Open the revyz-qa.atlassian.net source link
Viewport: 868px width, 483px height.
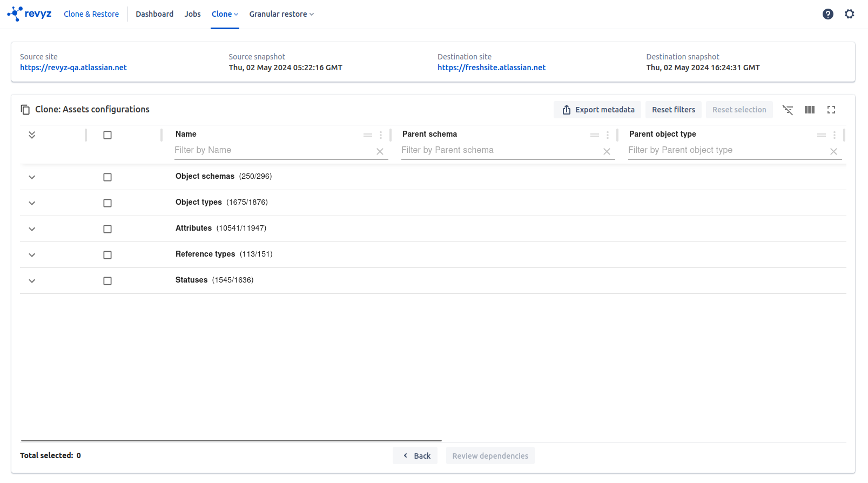coord(73,68)
